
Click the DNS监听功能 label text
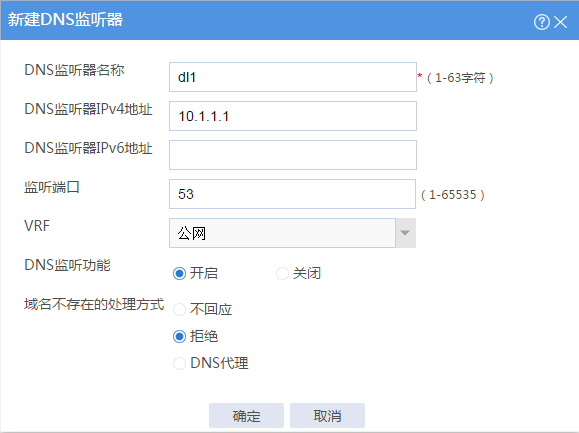[67, 265]
